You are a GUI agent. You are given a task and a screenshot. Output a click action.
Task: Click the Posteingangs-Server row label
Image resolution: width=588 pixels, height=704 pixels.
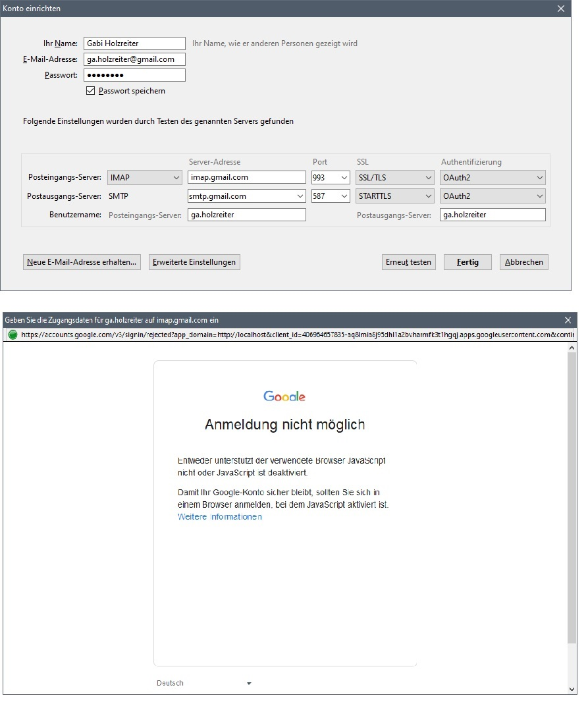[x=65, y=177]
